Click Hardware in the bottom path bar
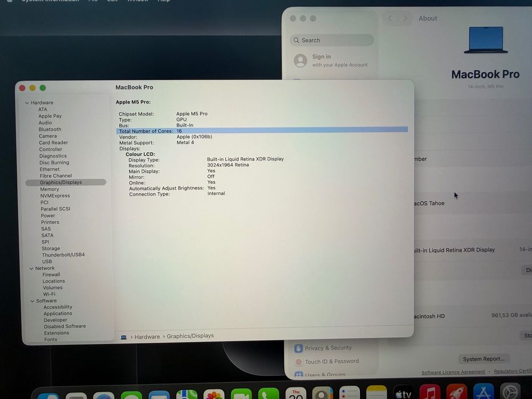The image size is (532, 399). pos(147,336)
